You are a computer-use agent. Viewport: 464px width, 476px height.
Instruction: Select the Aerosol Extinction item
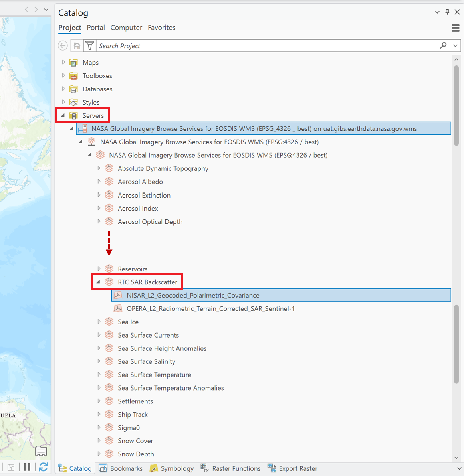(144, 195)
